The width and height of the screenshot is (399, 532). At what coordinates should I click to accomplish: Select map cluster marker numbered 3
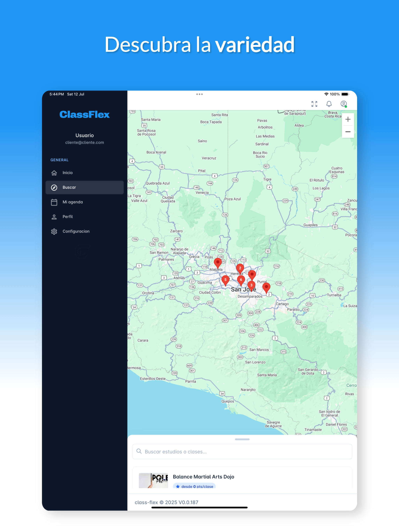point(251,285)
